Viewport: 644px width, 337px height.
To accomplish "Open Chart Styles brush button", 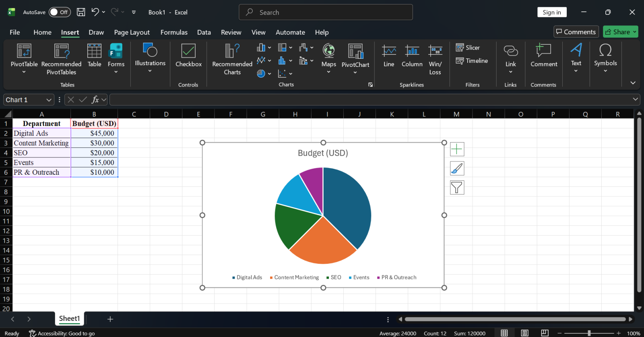I will point(457,168).
